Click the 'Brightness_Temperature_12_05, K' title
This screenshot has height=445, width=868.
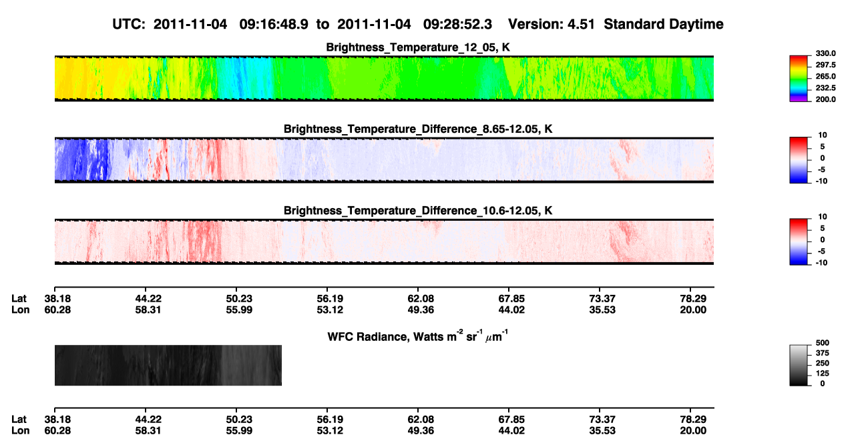(x=419, y=47)
